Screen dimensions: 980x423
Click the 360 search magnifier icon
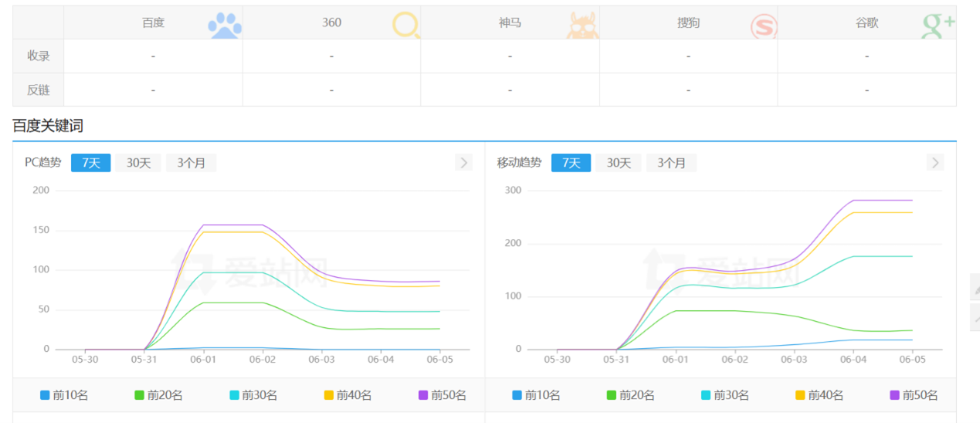pyautogui.click(x=405, y=25)
